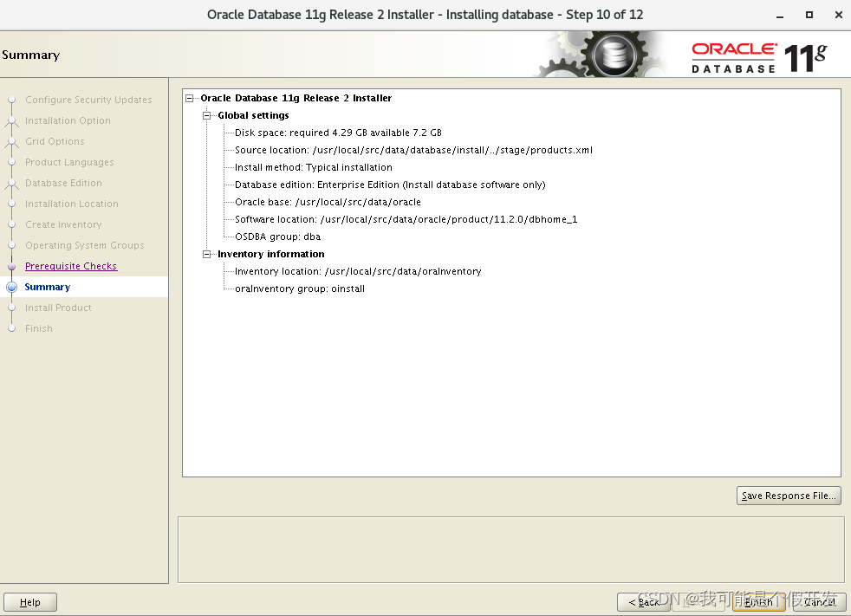
Task: Select the Global settings heading in tree
Action: click(x=253, y=115)
